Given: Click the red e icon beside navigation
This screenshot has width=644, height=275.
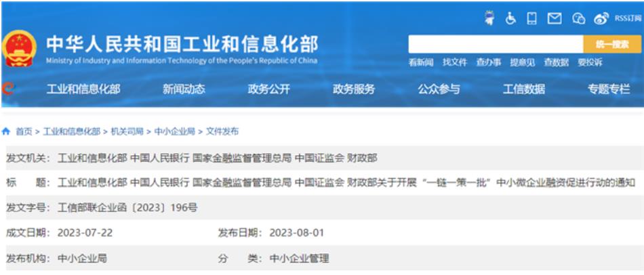Looking at the screenshot, I should [x=8, y=88].
